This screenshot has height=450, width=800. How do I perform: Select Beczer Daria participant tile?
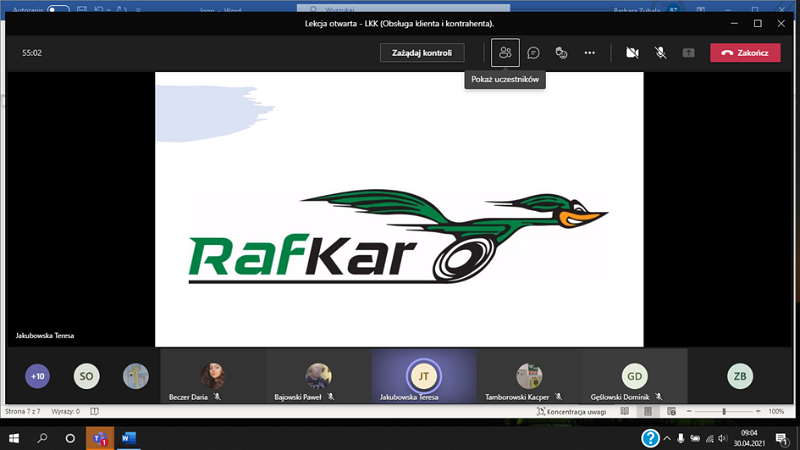(213, 377)
